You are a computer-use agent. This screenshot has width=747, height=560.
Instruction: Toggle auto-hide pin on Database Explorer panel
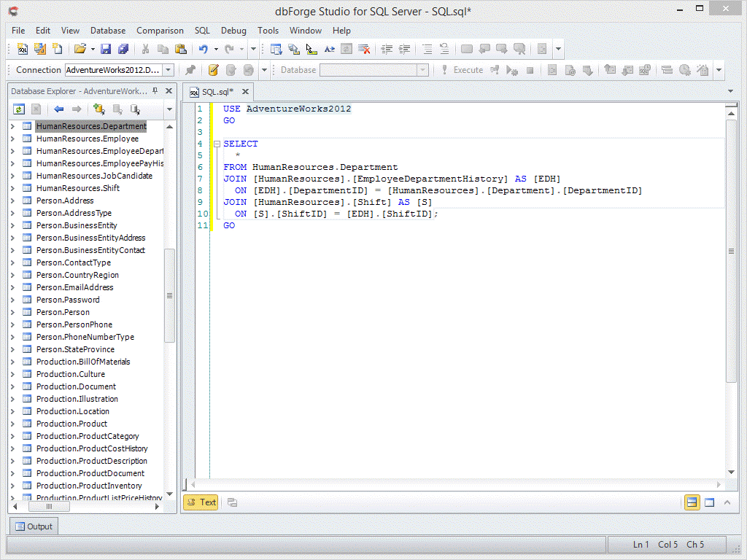(155, 91)
